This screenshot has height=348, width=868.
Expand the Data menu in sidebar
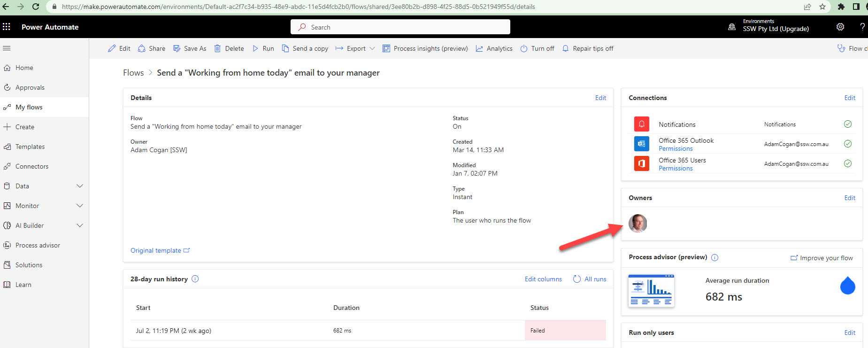click(x=80, y=186)
